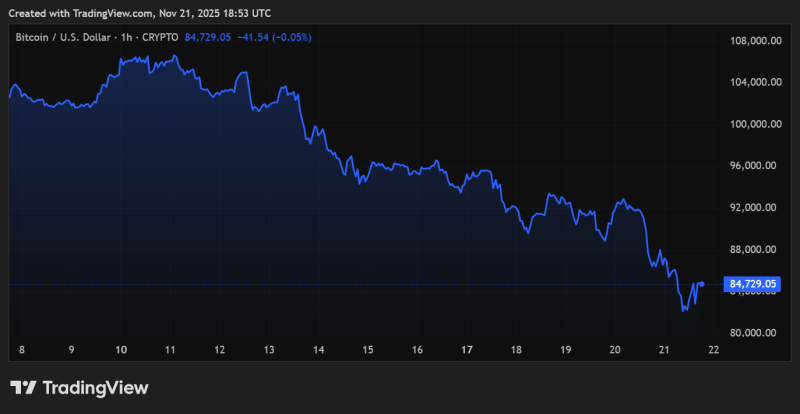The height and width of the screenshot is (414, 800).
Task: Select date 8 on the time axis
Action: 22,350
